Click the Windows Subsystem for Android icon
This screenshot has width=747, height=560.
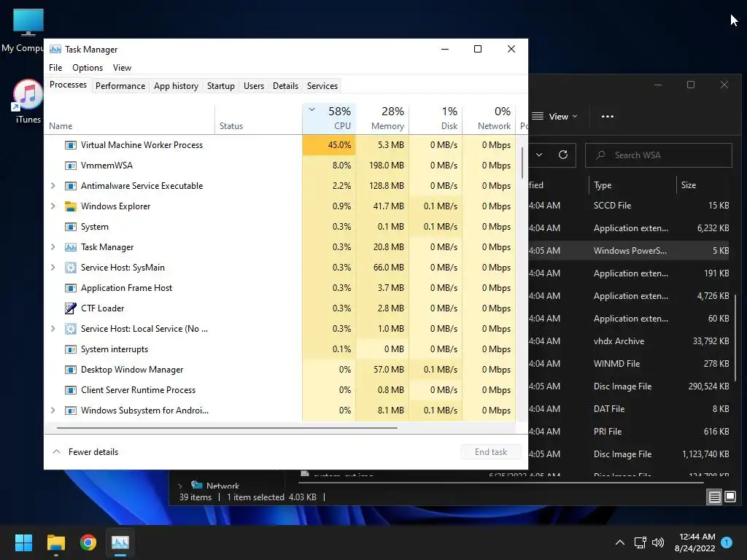point(71,411)
